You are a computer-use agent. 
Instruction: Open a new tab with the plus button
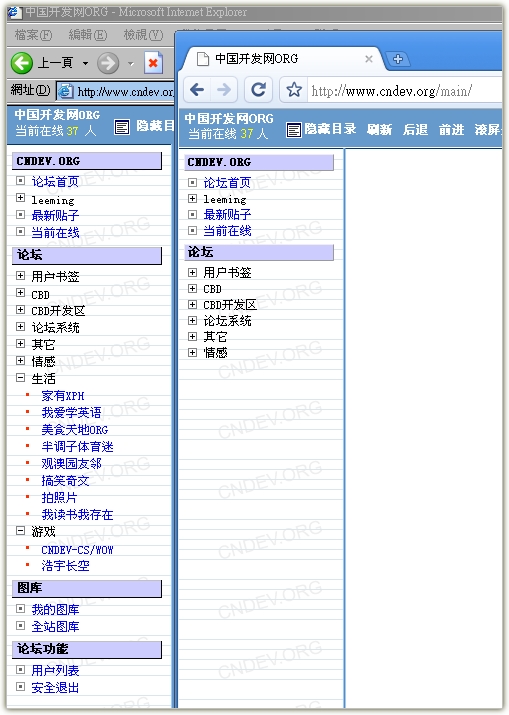(x=398, y=59)
